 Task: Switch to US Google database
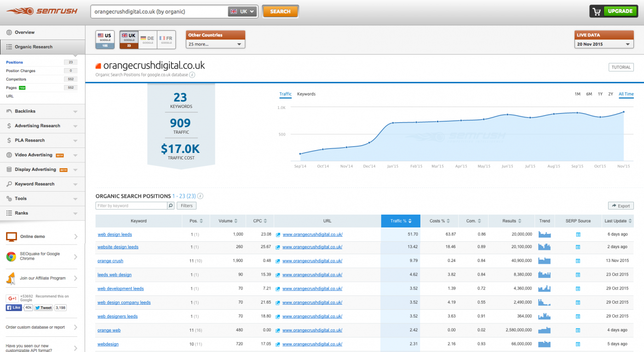tap(105, 40)
